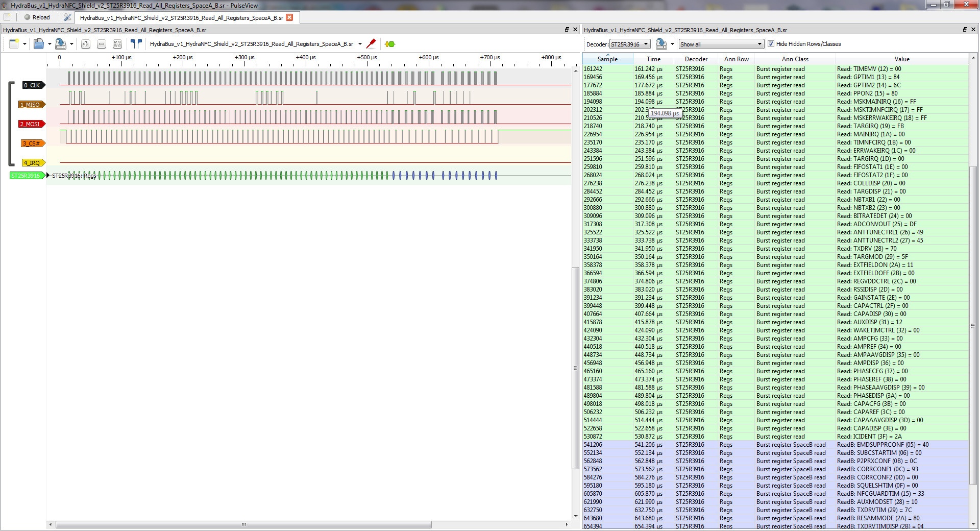Image resolution: width=980 pixels, height=531 pixels.
Task: Click the open file folder icon
Action: 39,44
